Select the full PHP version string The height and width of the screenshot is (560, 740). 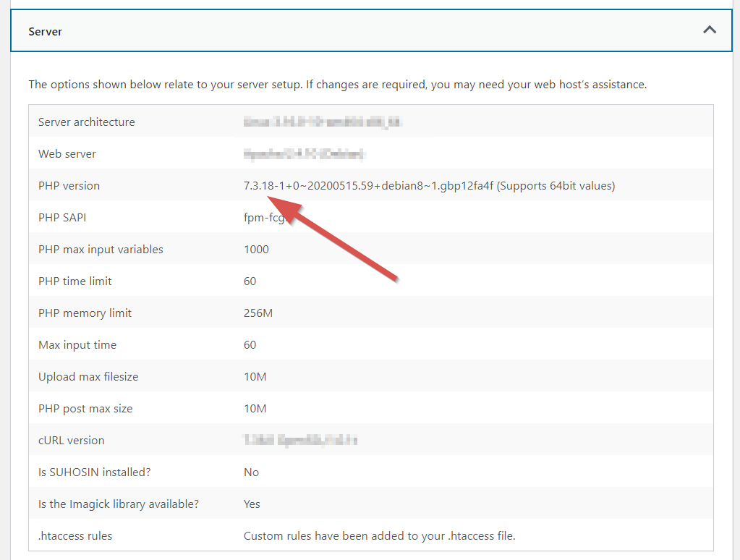tap(429, 185)
